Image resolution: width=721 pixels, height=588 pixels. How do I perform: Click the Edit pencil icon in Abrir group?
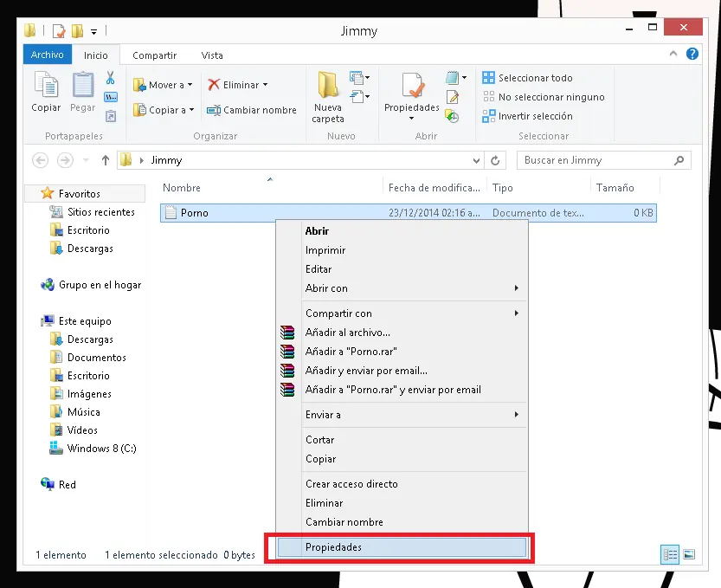(453, 97)
